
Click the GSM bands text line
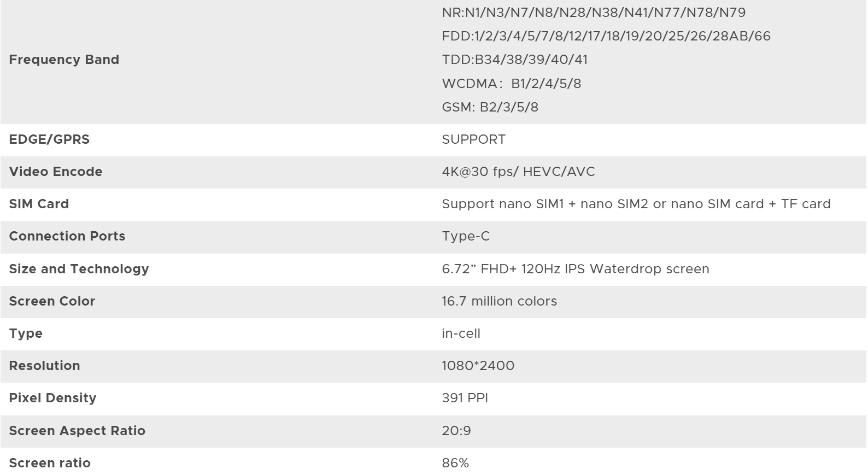(490, 107)
